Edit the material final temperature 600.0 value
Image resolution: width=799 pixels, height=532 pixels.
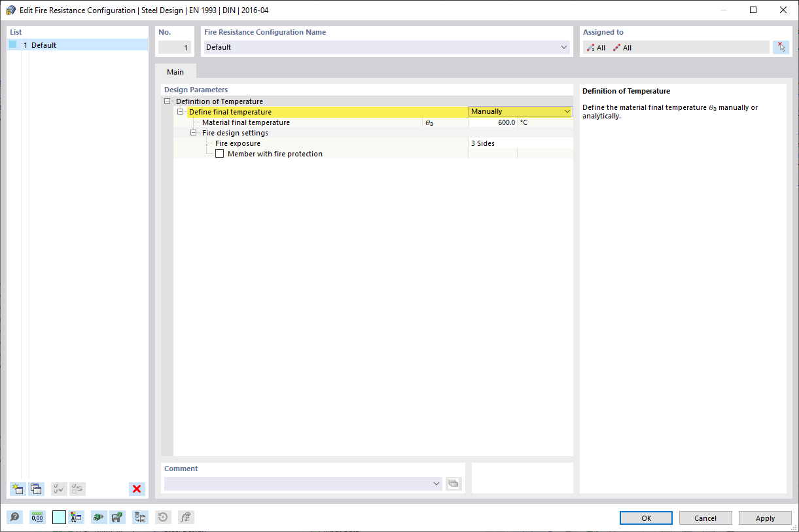(x=493, y=122)
